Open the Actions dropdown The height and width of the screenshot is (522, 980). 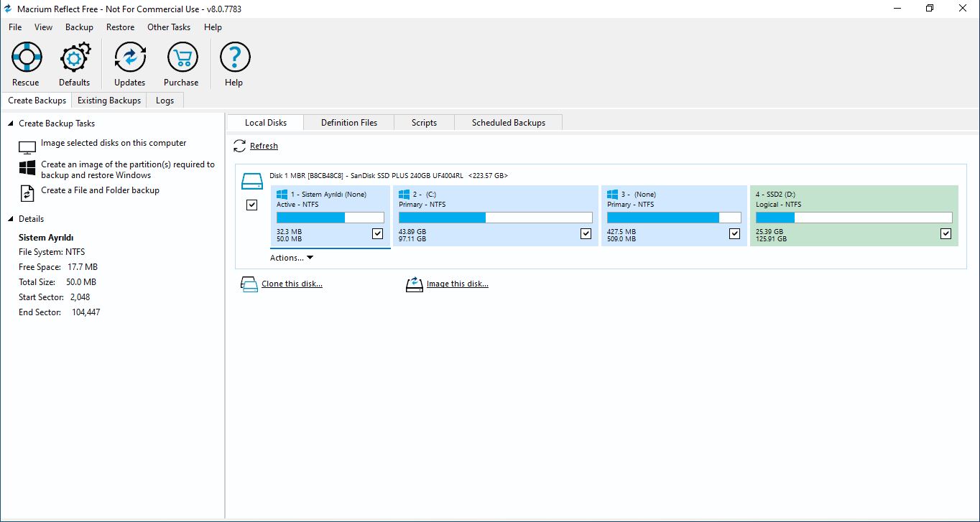(292, 258)
